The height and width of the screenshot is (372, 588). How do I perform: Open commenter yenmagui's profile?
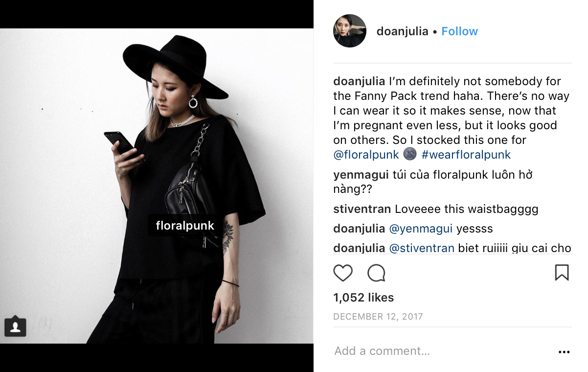point(361,175)
